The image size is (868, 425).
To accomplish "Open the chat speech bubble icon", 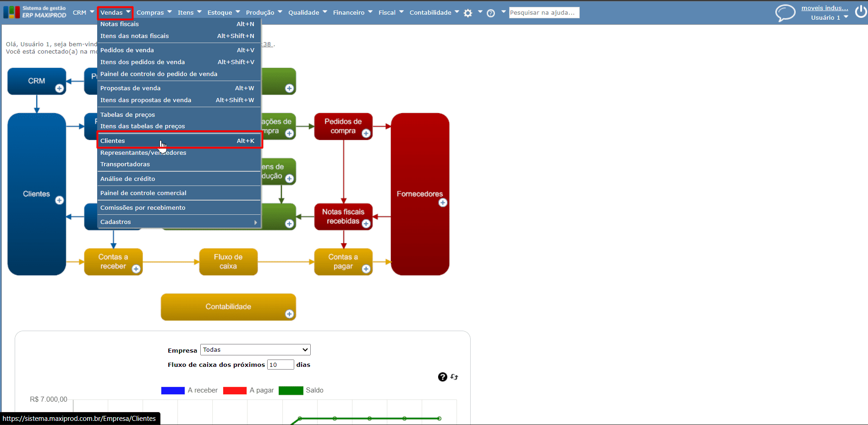I will [x=785, y=13].
